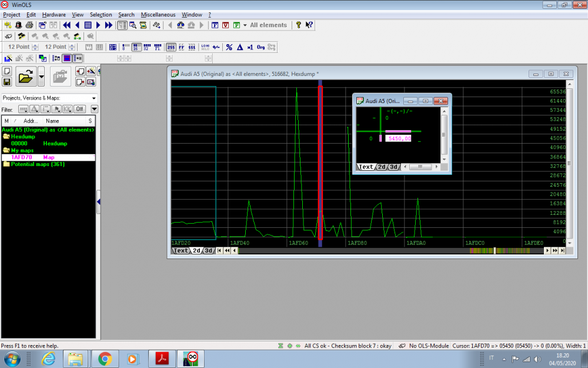The width and height of the screenshot is (588, 368).
Task: Click the import file icon with red arrow
Action: pos(80,71)
